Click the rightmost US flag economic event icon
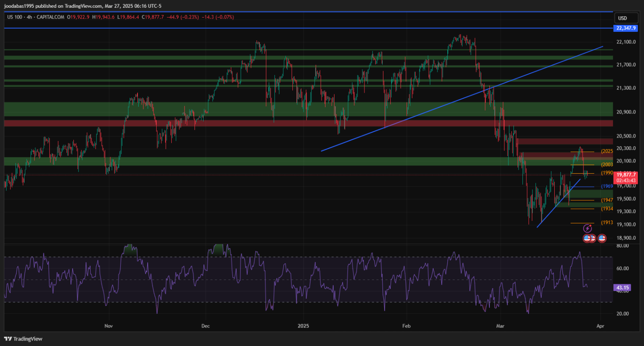This screenshot has height=346, width=644. click(x=602, y=238)
